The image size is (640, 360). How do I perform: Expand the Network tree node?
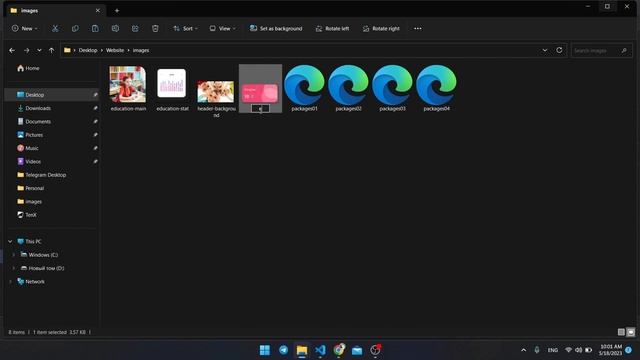point(10,282)
